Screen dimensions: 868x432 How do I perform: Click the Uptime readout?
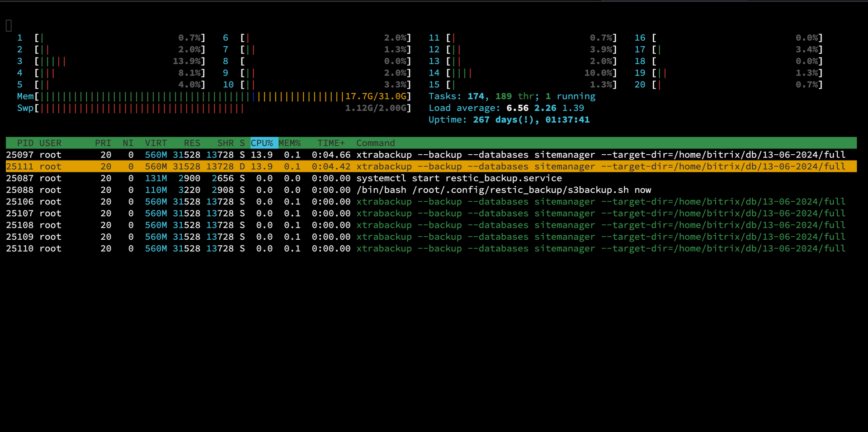click(x=509, y=120)
